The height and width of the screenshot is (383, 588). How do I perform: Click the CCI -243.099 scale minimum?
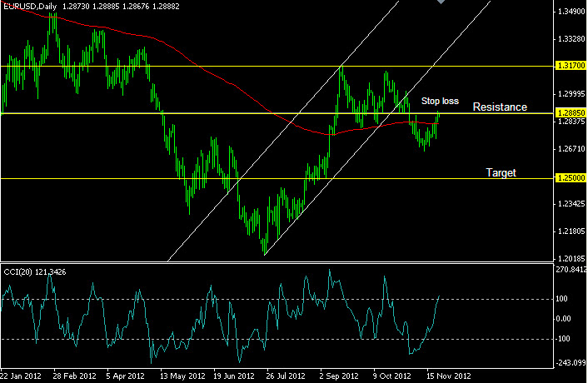coord(571,362)
